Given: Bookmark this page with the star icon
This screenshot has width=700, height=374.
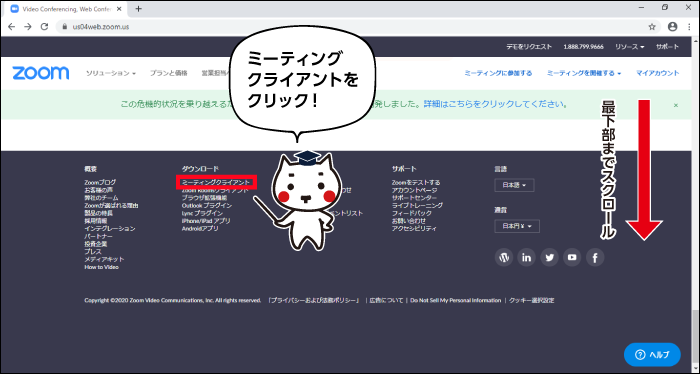Looking at the screenshot, I should (x=652, y=27).
